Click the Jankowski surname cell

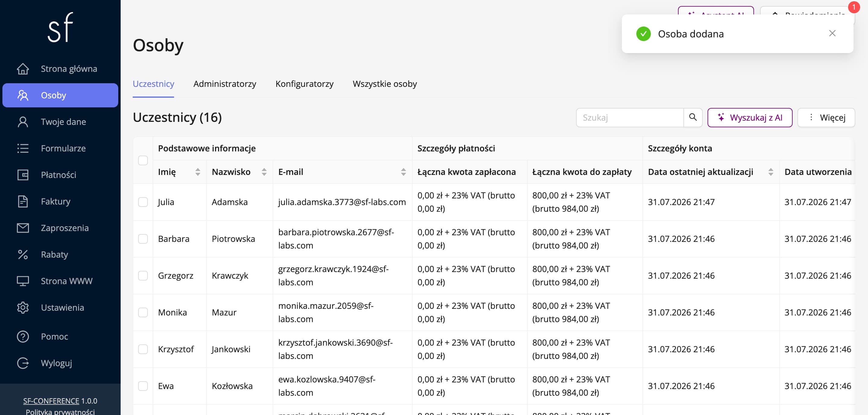[x=239, y=349]
